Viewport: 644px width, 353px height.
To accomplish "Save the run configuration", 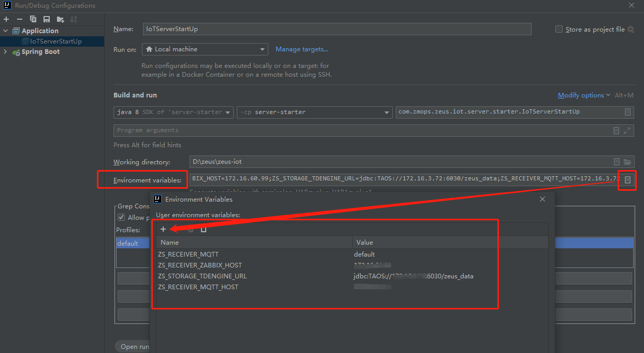I will [x=47, y=19].
